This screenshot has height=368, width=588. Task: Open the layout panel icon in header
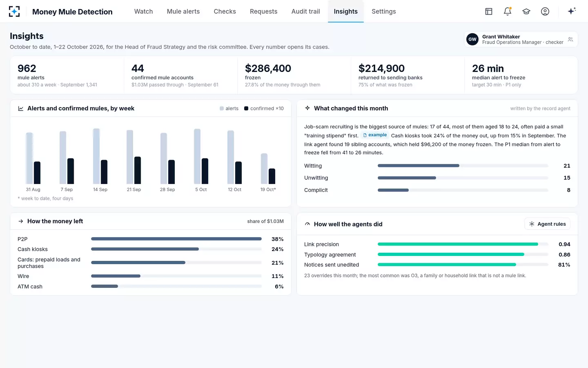(x=489, y=11)
